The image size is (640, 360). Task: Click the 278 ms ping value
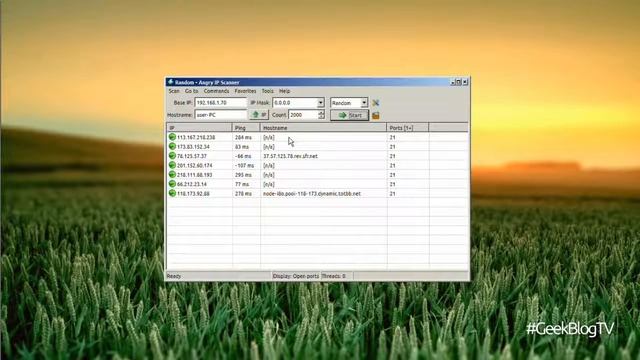pos(243,194)
